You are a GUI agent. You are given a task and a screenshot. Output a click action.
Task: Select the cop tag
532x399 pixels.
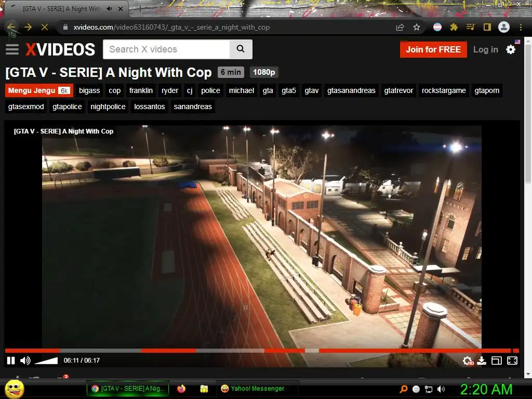click(x=115, y=90)
